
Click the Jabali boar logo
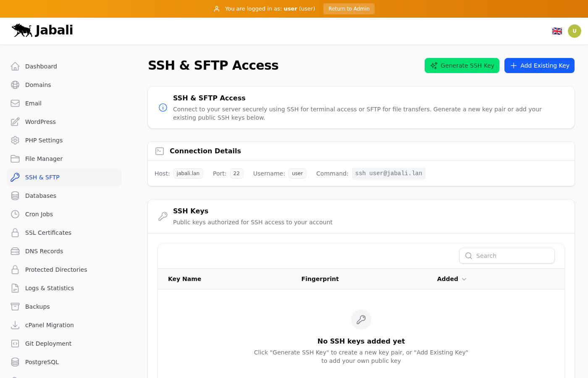click(x=22, y=30)
